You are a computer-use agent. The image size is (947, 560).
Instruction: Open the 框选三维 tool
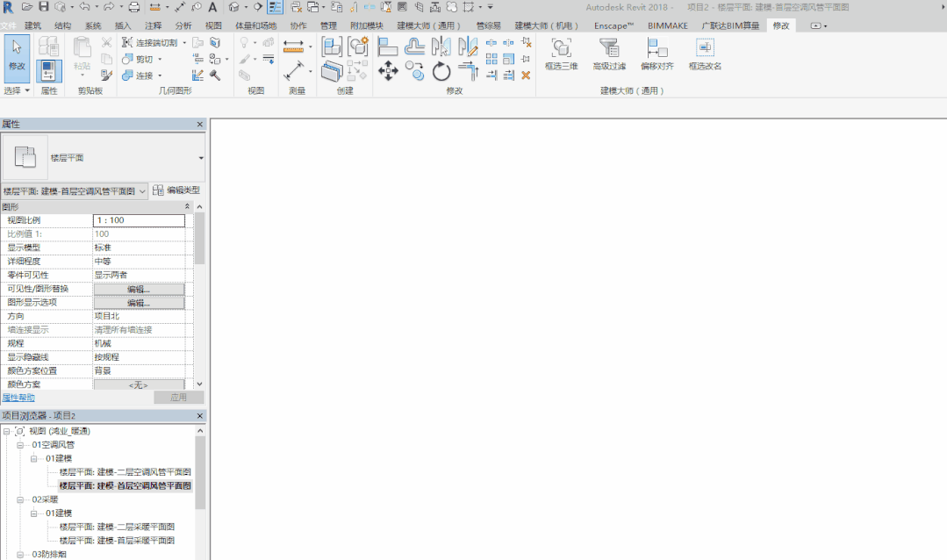(x=561, y=54)
